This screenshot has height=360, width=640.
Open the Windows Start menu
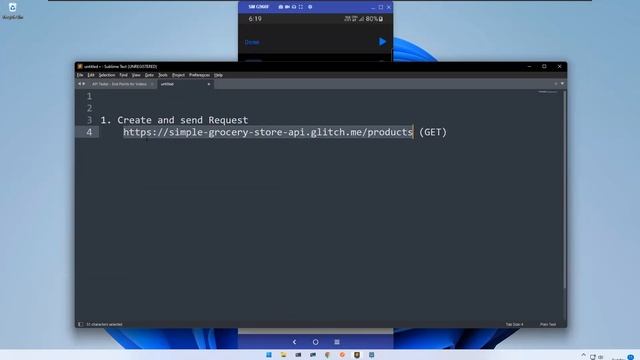[x=269, y=355]
